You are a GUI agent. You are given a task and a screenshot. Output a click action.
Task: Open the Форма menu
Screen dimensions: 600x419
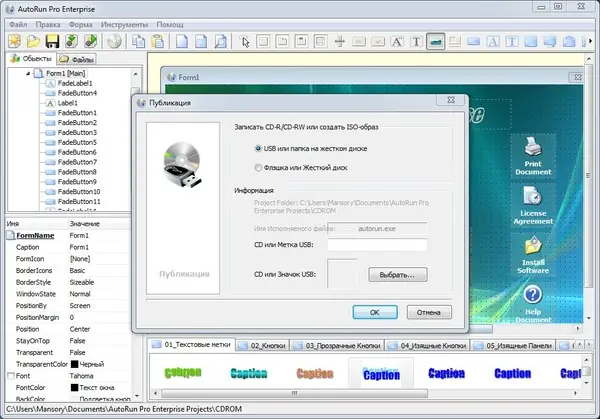coord(80,24)
